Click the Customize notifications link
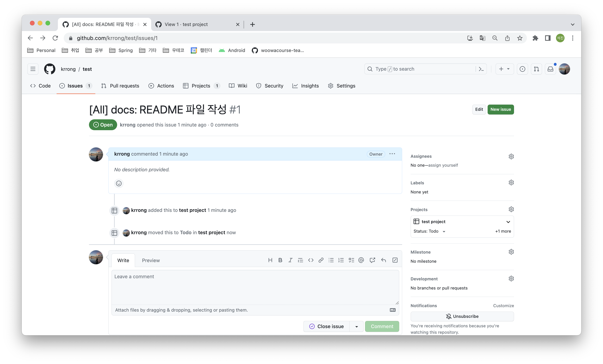 coord(503,306)
